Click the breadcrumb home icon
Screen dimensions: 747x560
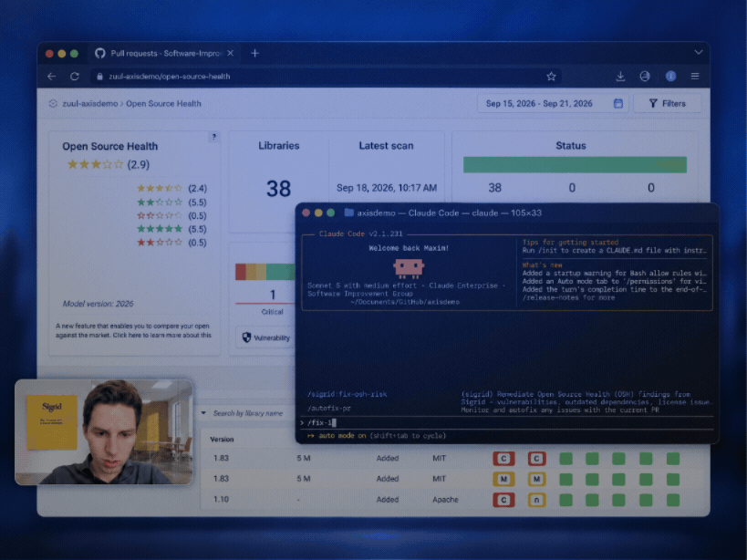point(53,103)
